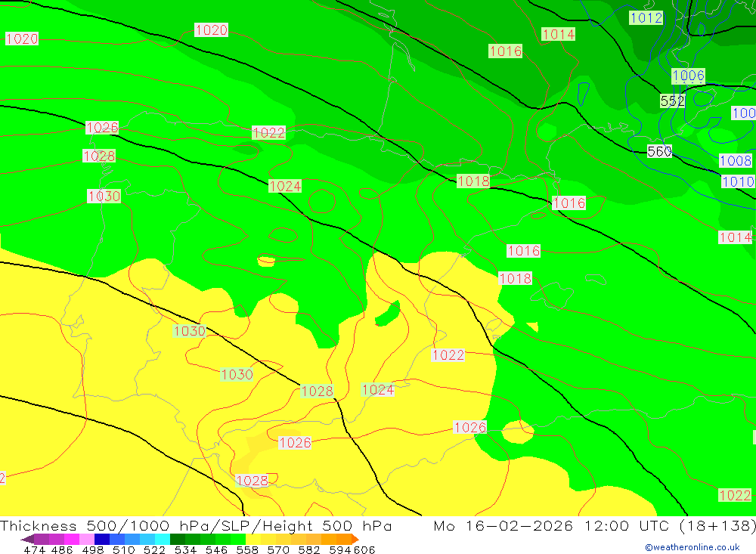Click the 'Thickness 500/1000 hPa/SLP/Height 500 hPa' title
756x554 pixels.
pyautogui.click(x=196, y=525)
